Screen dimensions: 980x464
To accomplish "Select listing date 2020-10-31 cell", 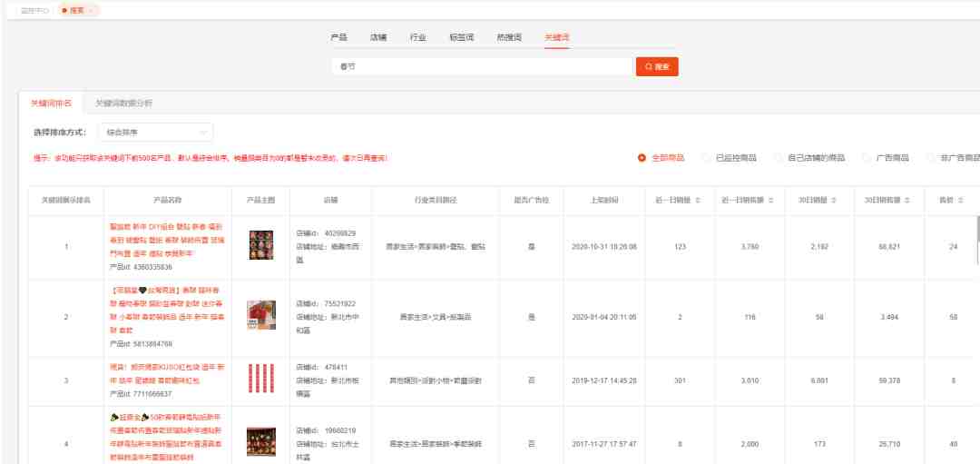I will [603, 247].
